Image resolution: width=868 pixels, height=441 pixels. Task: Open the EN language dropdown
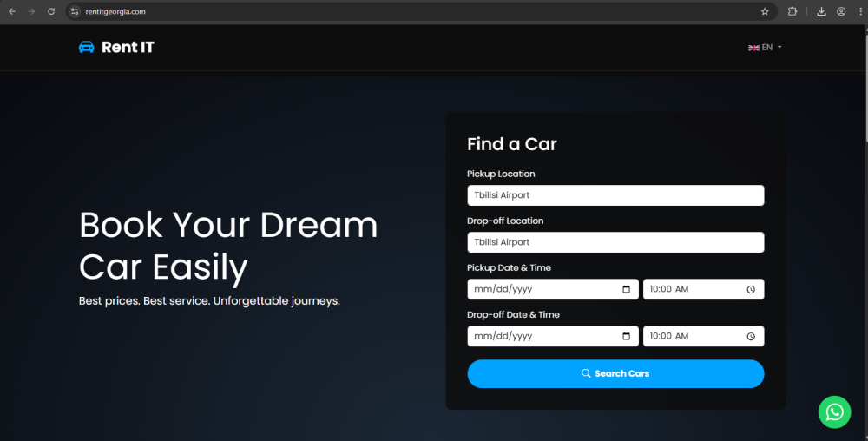[766, 48]
